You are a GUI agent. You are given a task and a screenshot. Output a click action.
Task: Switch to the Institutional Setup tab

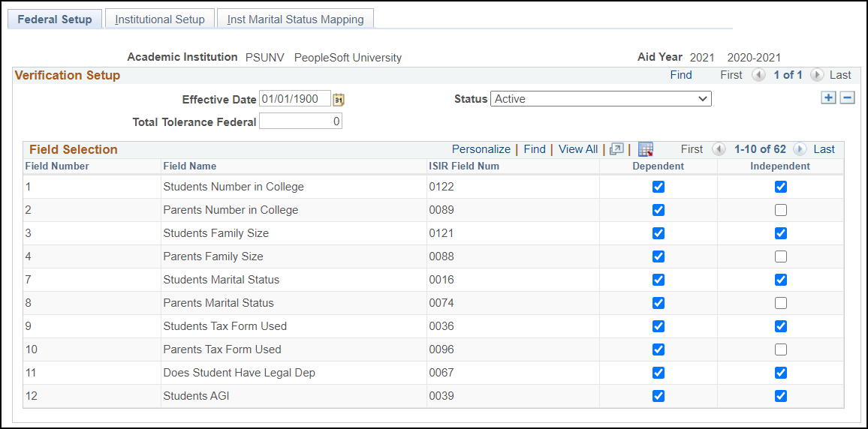(160, 19)
